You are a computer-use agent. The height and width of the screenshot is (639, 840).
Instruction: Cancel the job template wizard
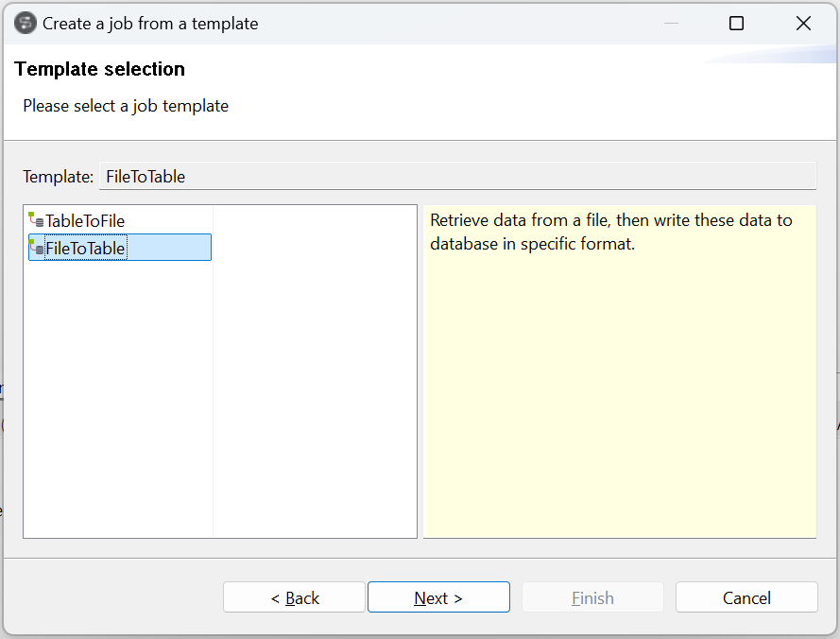click(746, 597)
